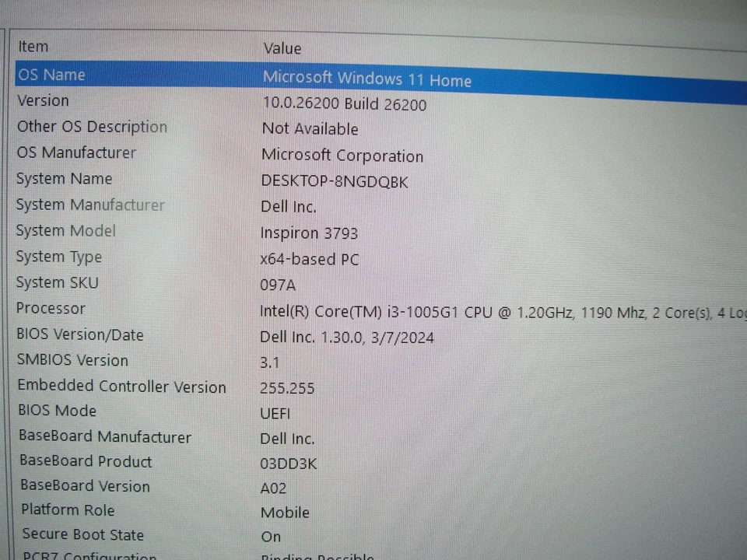This screenshot has height=560, width=747.
Task: Select the Secure Boot State row label
Action: coord(83,534)
